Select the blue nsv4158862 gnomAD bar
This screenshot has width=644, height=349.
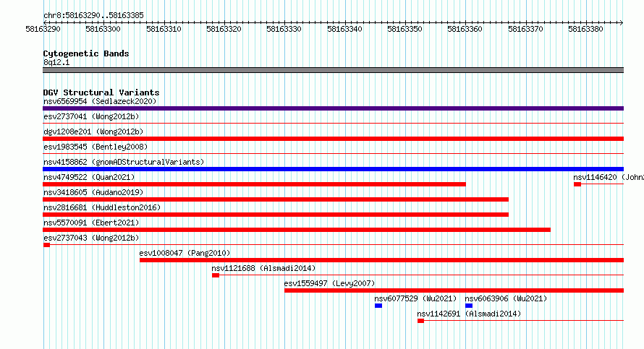pyautogui.click(x=333, y=169)
